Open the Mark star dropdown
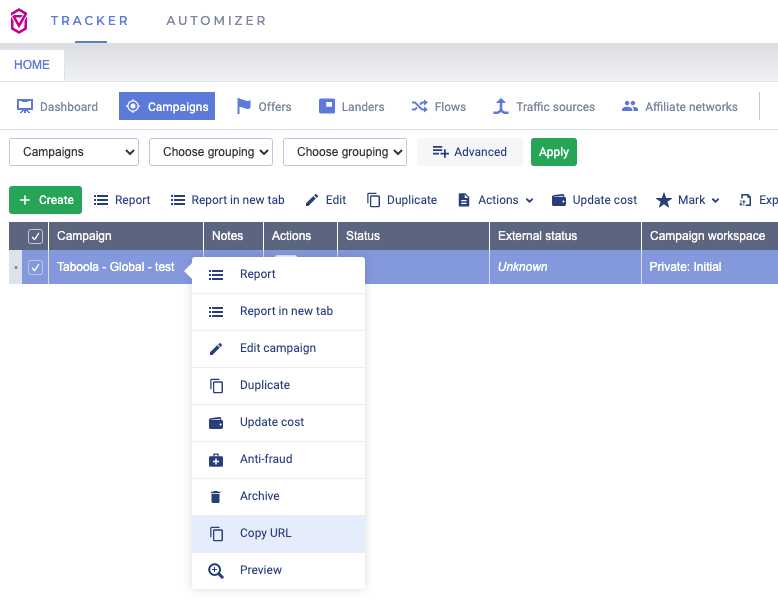Screen dimensions: 778x604 688,200
